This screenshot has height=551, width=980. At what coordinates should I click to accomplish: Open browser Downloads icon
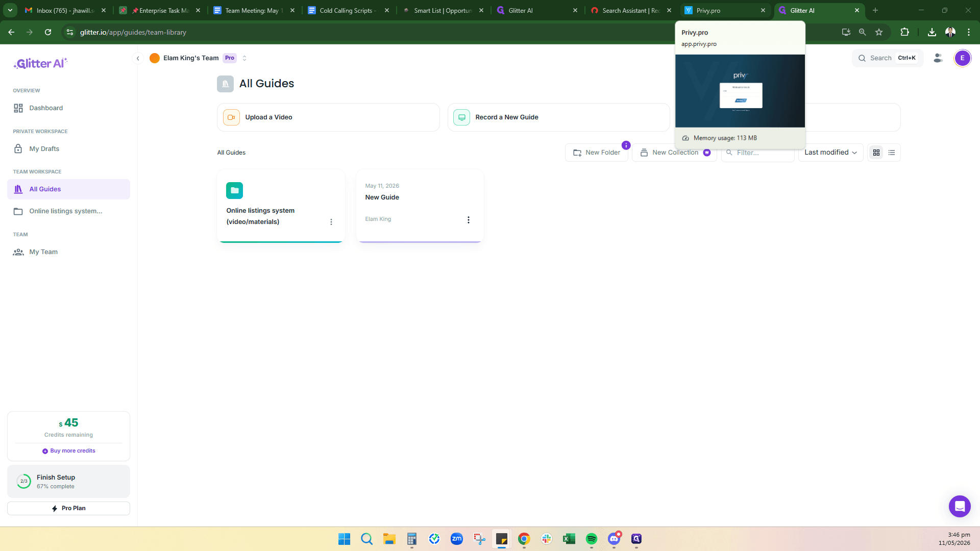pos(932,32)
